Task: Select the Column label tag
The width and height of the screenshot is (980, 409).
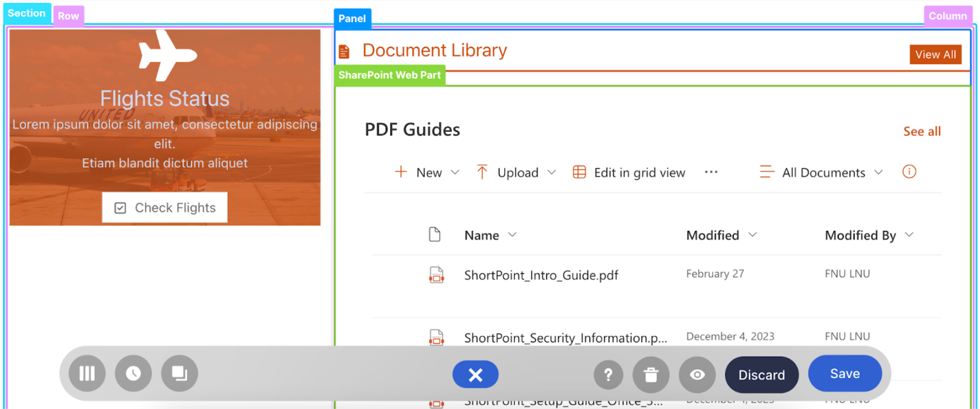Action: [947, 16]
